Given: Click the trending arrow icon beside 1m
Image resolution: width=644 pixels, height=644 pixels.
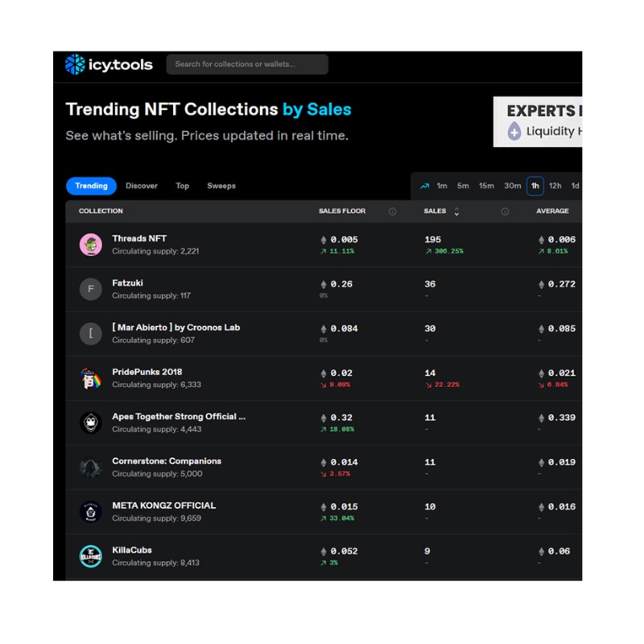Looking at the screenshot, I should (425, 186).
